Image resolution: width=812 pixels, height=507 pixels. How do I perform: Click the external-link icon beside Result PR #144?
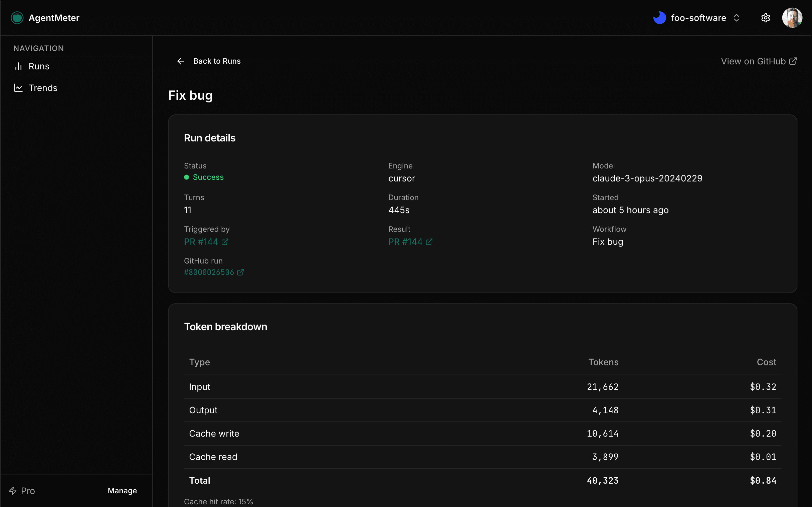click(x=429, y=241)
